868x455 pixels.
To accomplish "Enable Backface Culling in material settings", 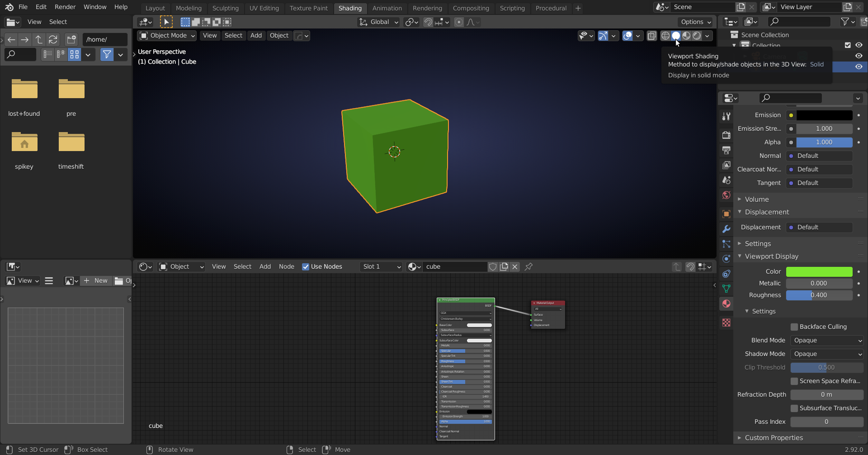I will pos(794,327).
